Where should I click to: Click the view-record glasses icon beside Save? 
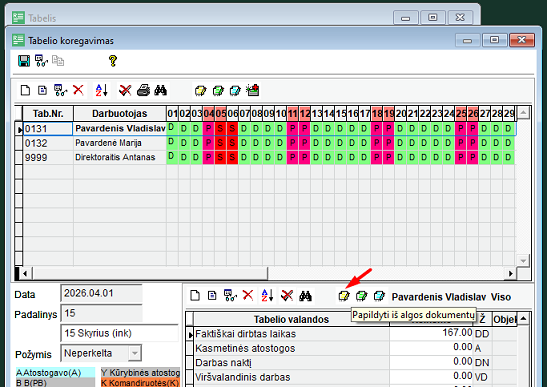point(41,61)
